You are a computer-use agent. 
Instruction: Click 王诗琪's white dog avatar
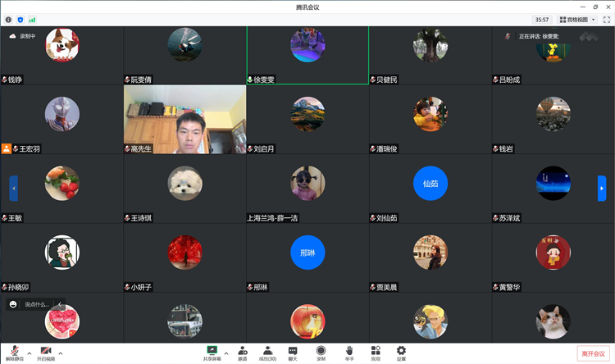[x=184, y=183]
